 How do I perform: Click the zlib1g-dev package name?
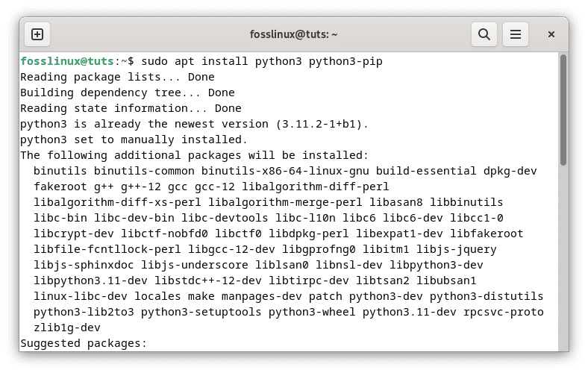point(67,327)
